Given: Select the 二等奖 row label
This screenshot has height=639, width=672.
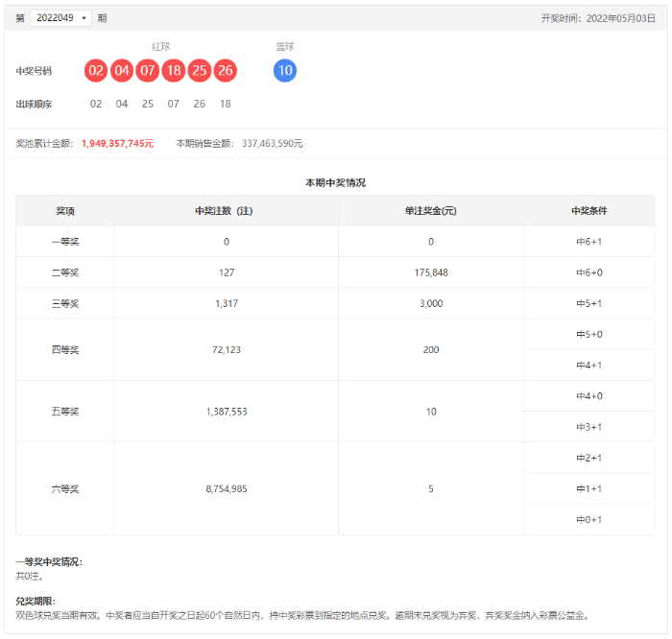Looking at the screenshot, I should [x=65, y=272].
